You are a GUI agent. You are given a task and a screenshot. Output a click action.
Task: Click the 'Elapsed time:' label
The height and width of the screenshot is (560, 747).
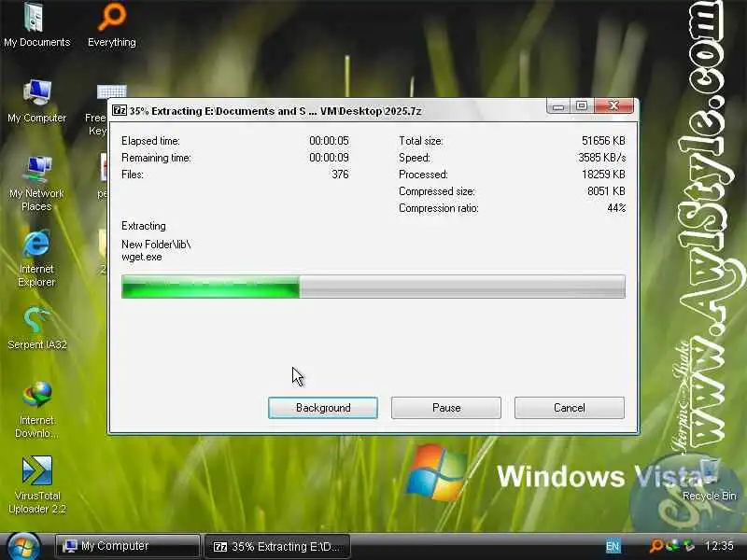[150, 141]
